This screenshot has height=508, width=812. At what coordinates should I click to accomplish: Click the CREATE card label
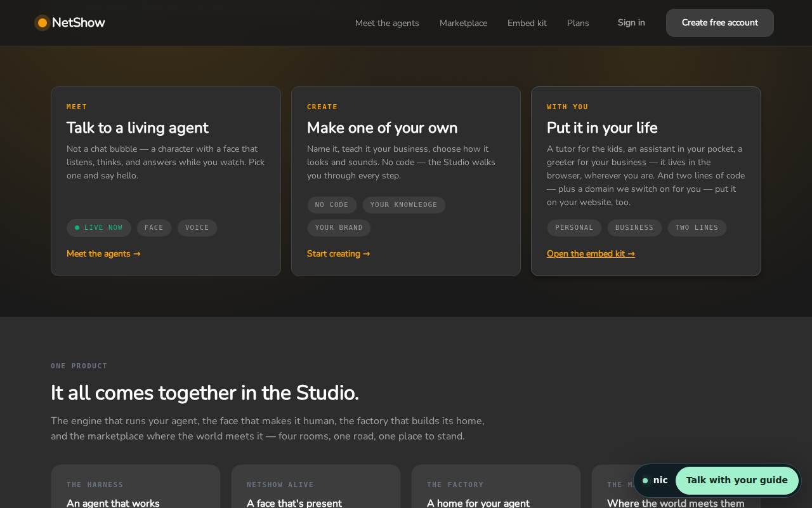[x=322, y=107]
